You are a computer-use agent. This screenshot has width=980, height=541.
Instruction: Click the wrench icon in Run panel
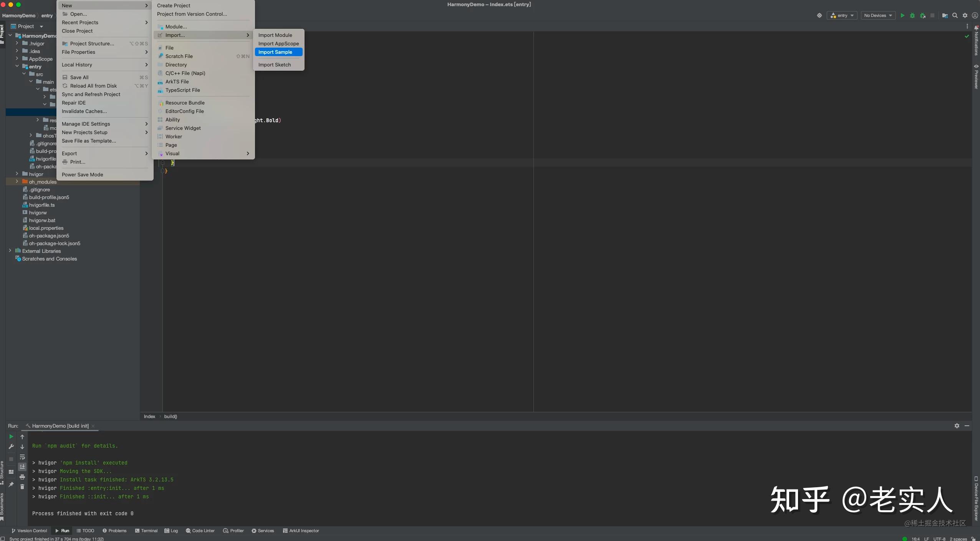(x=11, y=446)
